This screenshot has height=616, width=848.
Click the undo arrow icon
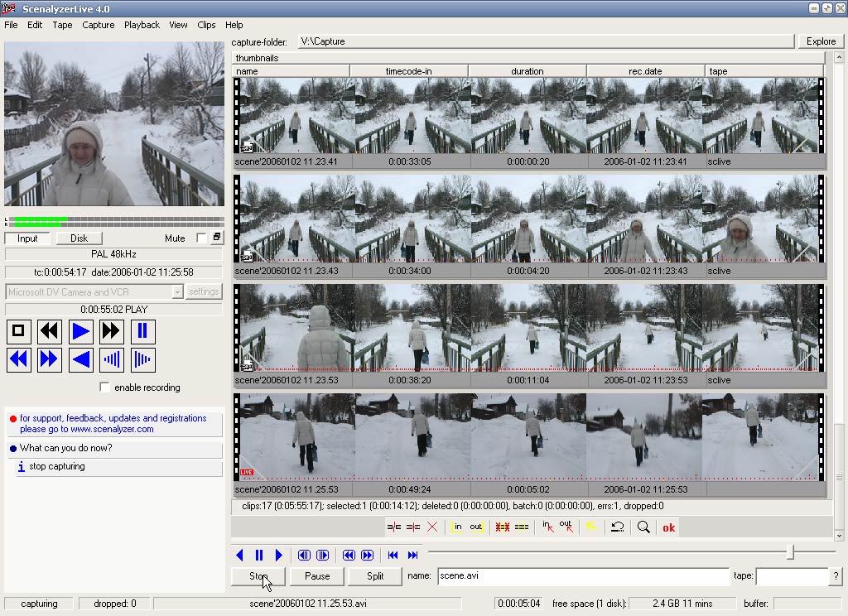617,527
